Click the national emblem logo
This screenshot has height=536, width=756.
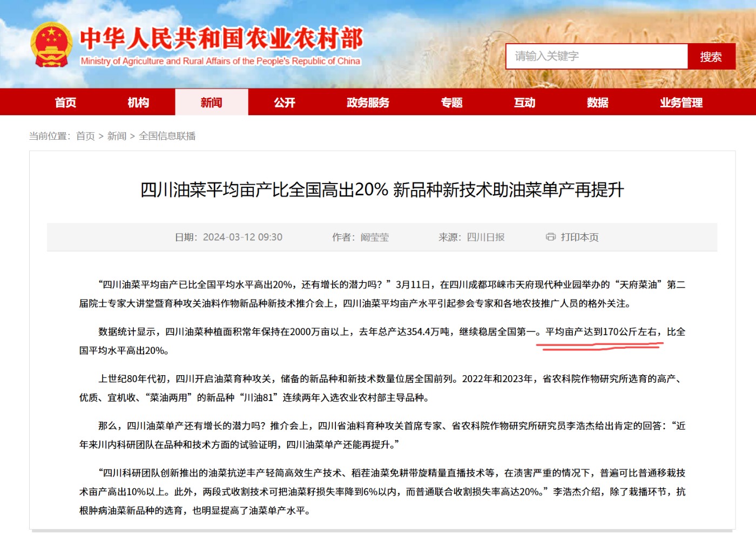(51, 45)
